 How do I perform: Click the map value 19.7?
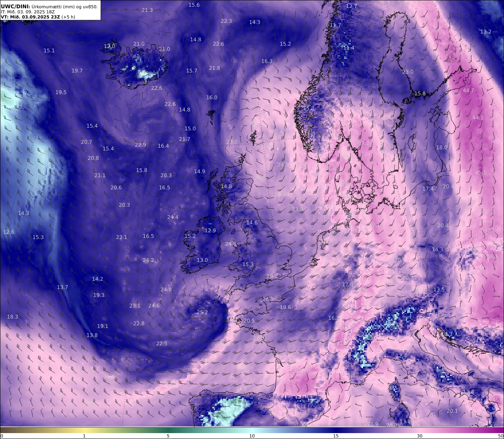[77, 70]
